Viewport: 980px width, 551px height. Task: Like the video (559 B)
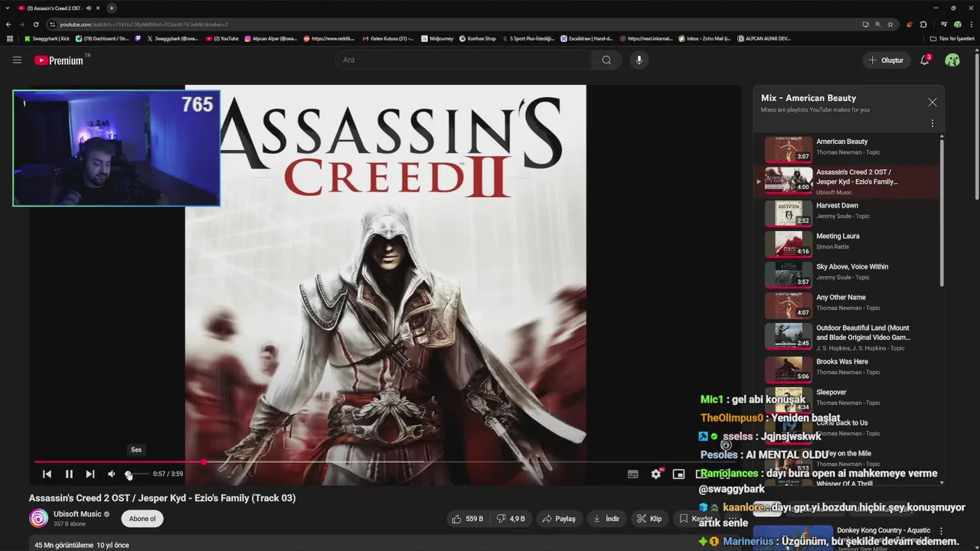tap(467, 518)
